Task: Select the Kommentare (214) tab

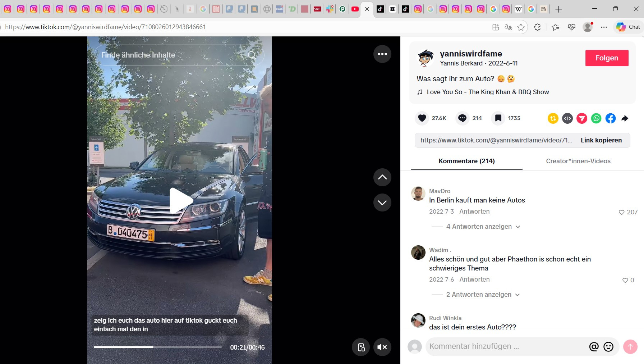Action: point(466,161)
